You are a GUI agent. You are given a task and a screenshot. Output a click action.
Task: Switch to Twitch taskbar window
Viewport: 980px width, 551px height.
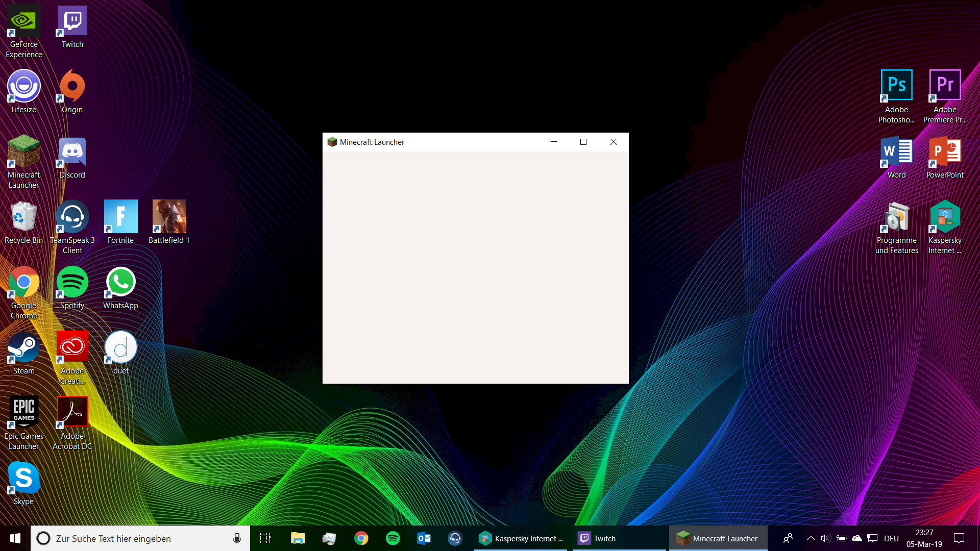(x=620, y=538)
